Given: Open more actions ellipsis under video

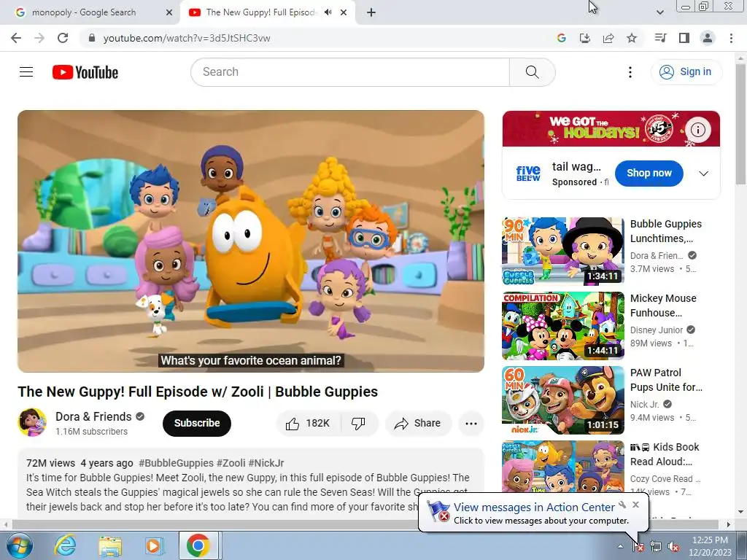Looking at the screenshot, I should point(471,424).
